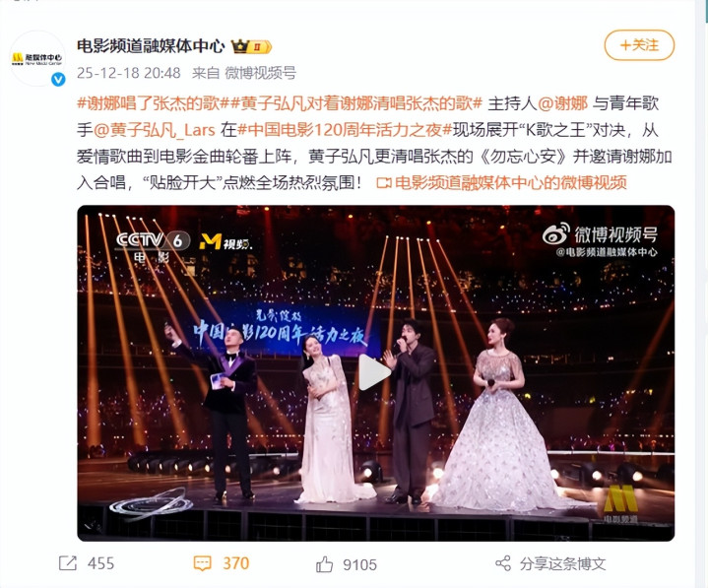Visit the @谢娜 mention
Image resolution: width=708 pixels, height=588 pixels.
pyautogui.click(x=562, y=103)
